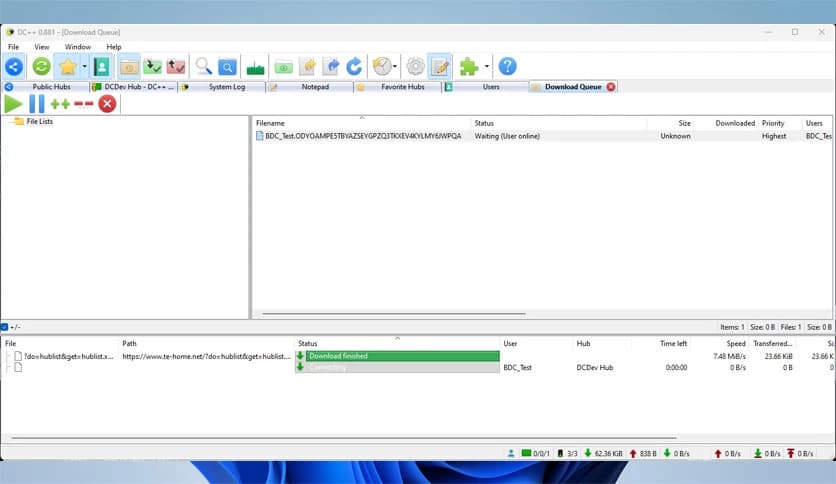Close the Download Queue tab
The image size is (836, 484).
[x=611, y=87]
